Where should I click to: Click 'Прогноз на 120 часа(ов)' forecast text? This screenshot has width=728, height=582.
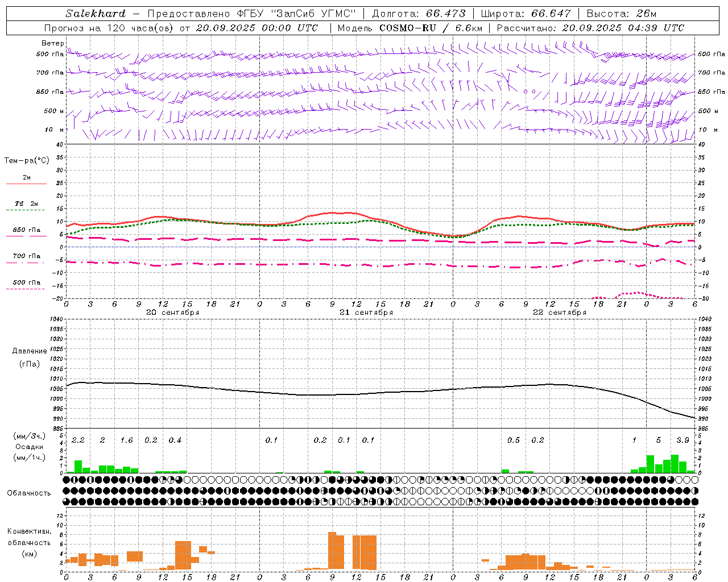tap(109, 28)
